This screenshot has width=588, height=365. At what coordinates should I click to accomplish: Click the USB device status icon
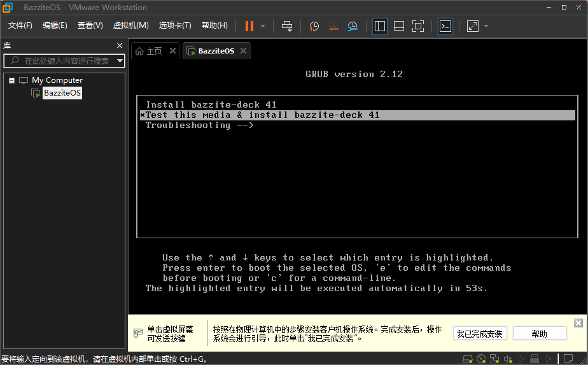pyautogui.click(x=535, y=359)
